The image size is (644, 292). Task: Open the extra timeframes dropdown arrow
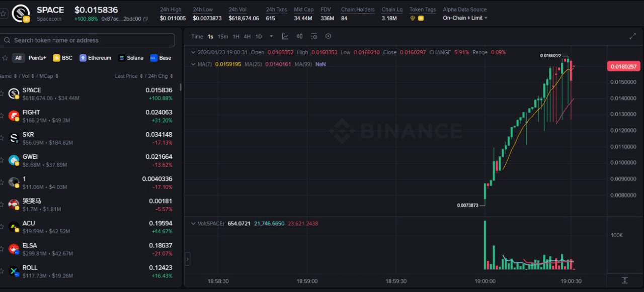point(271,36)
